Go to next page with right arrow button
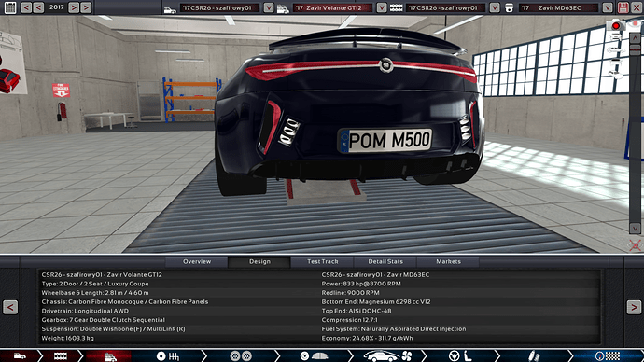Image resolution: width=644 pixels, height=362 pixels. point(634,307)
